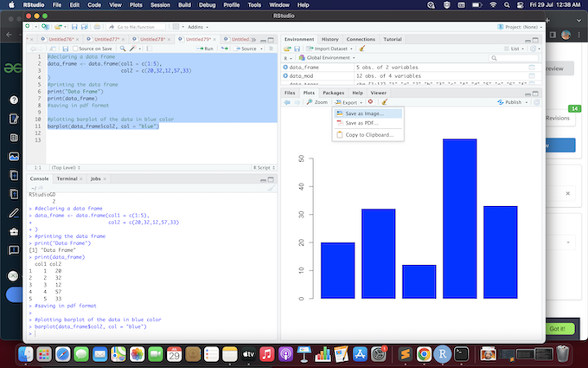Switch to the Packages tab
This screenshot has width=588, height=368.
[333, 92]
